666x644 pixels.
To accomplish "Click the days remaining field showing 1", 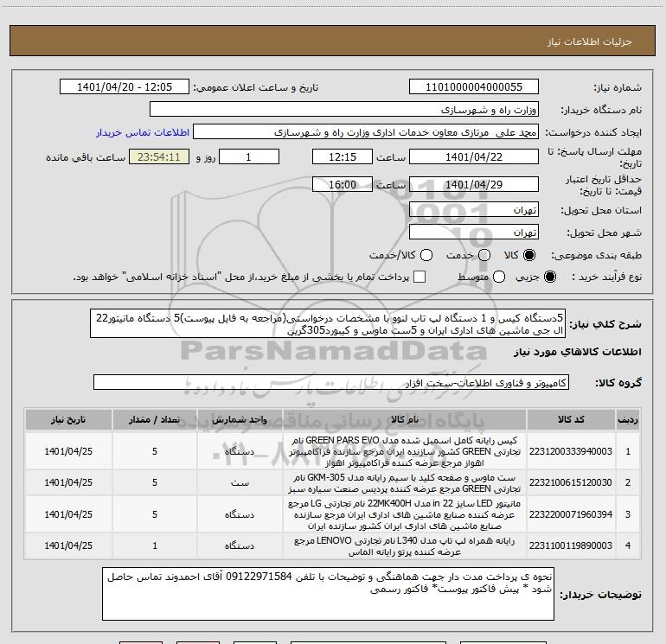I will (x=249, y=156).
